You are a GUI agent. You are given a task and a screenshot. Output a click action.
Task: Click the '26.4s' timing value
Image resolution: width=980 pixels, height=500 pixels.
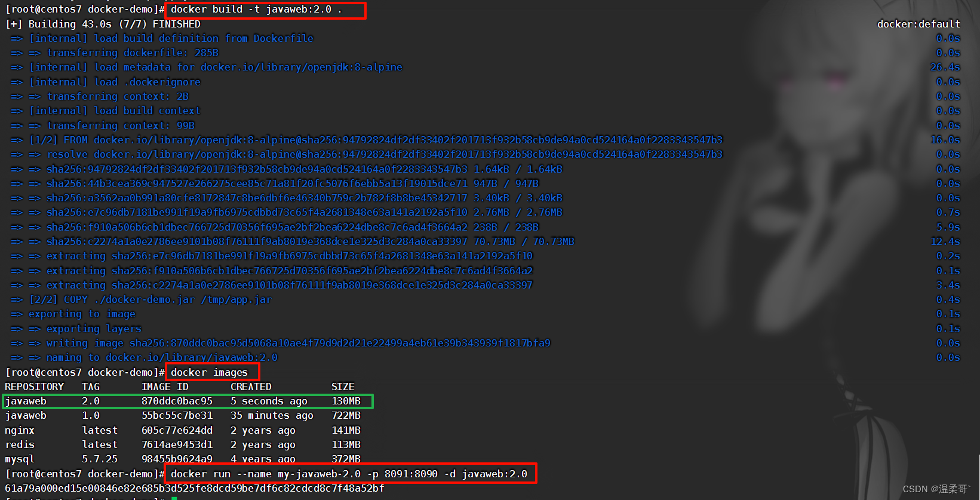tap(945, 67)
